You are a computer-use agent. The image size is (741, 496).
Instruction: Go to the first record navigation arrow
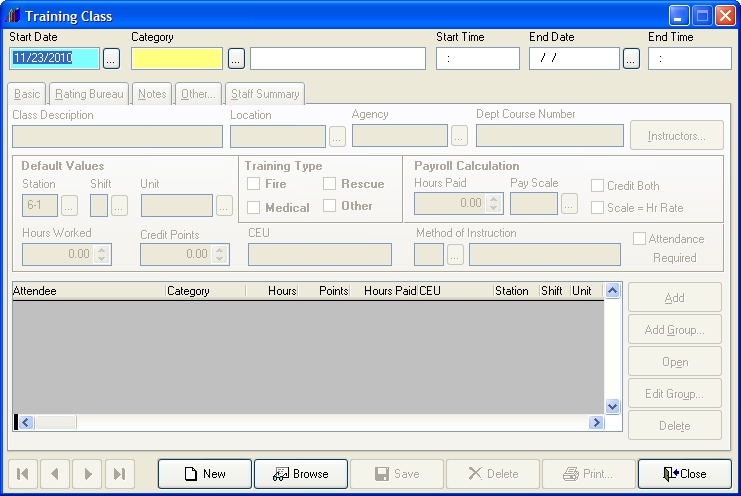point(24,474)
